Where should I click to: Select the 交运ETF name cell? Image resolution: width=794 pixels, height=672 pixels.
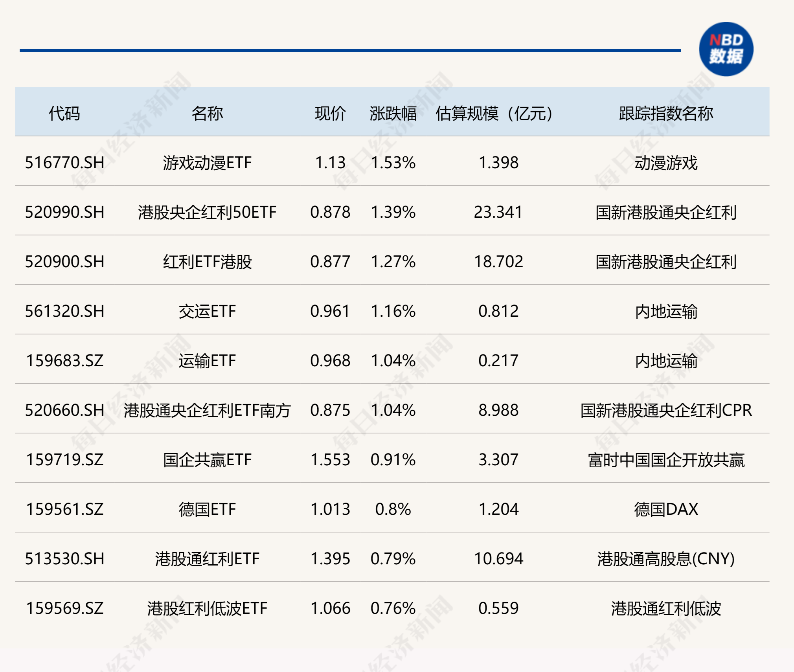point(207,311)
